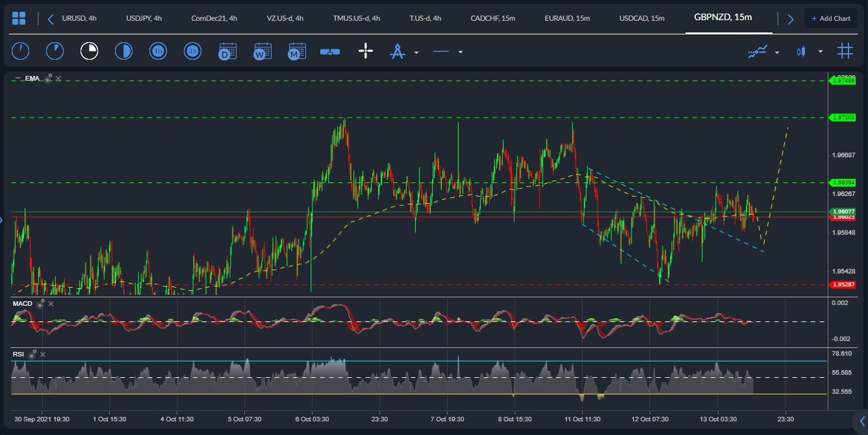Open the chart layout grid picker
Image resolution: width=868 pixels, height=435 pixels.
point(19,18)
